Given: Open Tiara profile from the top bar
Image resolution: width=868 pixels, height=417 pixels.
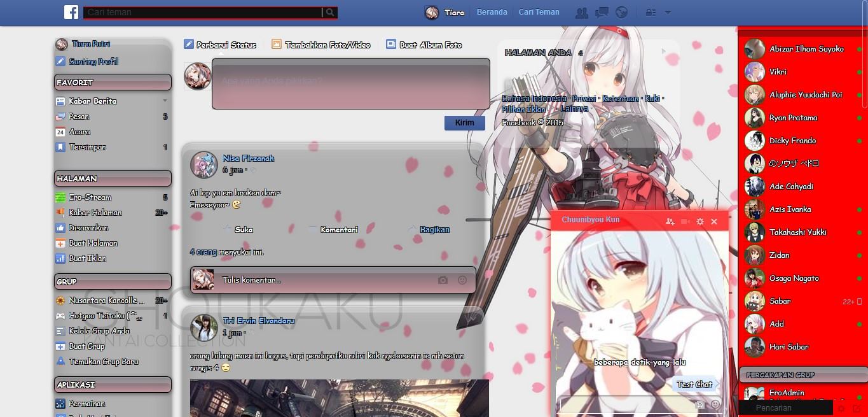Looking at the screenshot, I should 444,12.
